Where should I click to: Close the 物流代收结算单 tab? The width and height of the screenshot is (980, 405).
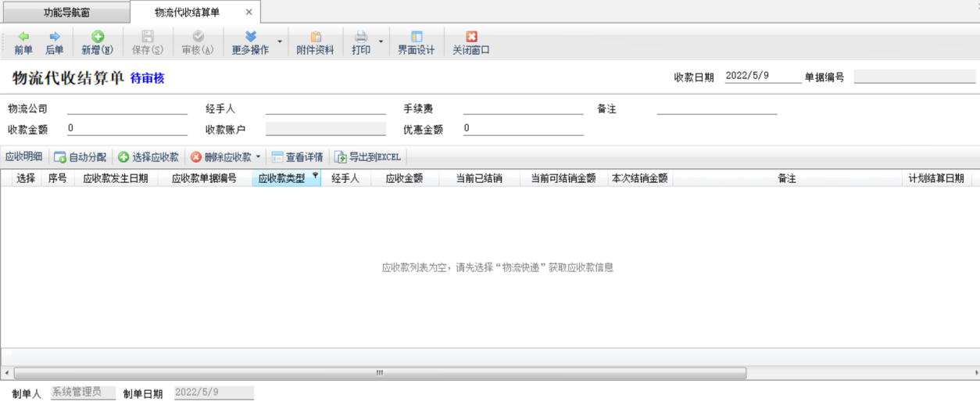[x=249, y=13]
